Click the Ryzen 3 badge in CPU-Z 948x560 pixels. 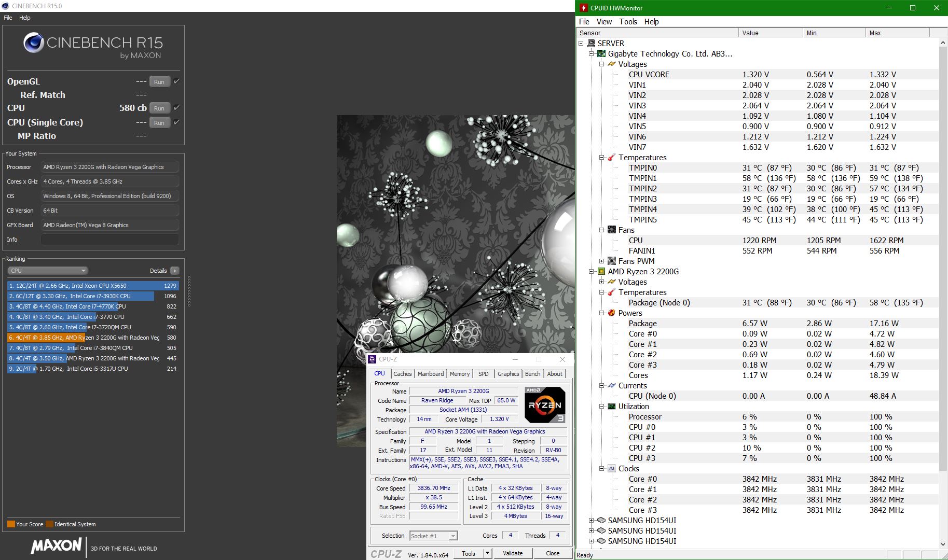(x=545, y=404)
